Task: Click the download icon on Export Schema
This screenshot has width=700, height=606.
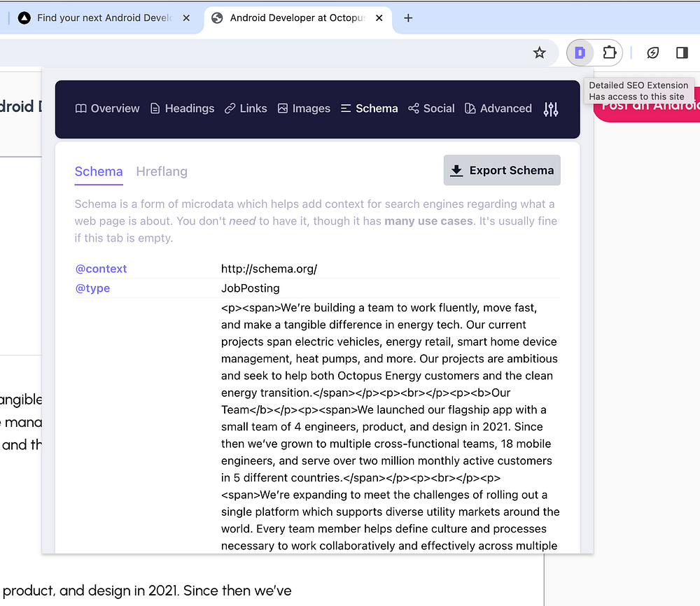Action: (x=456, y=171)
